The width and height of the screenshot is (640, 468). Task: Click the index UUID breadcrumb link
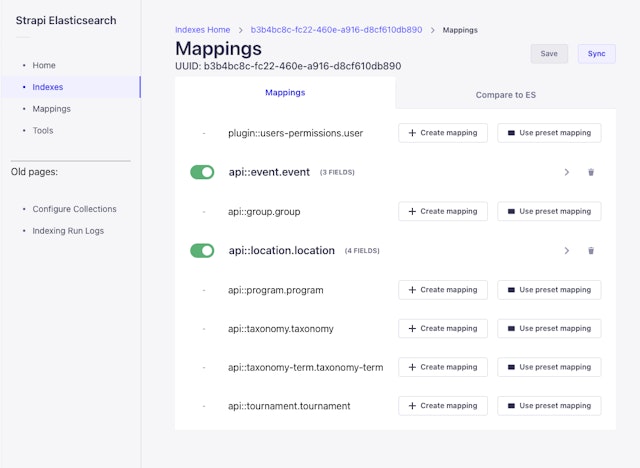[335, 30]
